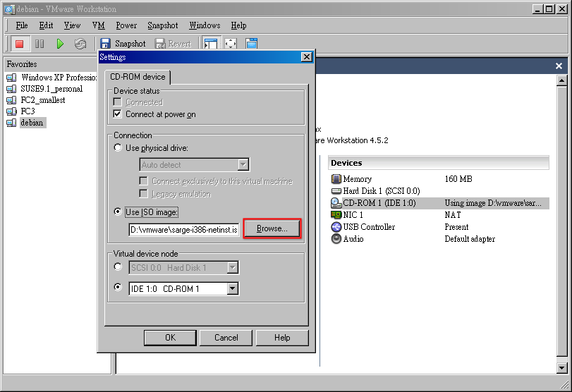The height and width of the screenshot is (392, 572).
Task: Click the Snapshot toolbar icon
Action: 105,44
